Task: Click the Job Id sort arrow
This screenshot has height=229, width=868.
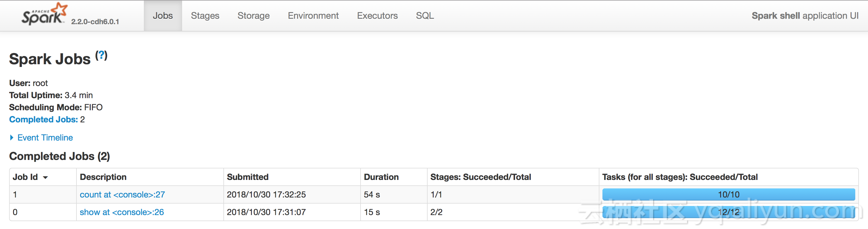Action: (x=46, y=178)
